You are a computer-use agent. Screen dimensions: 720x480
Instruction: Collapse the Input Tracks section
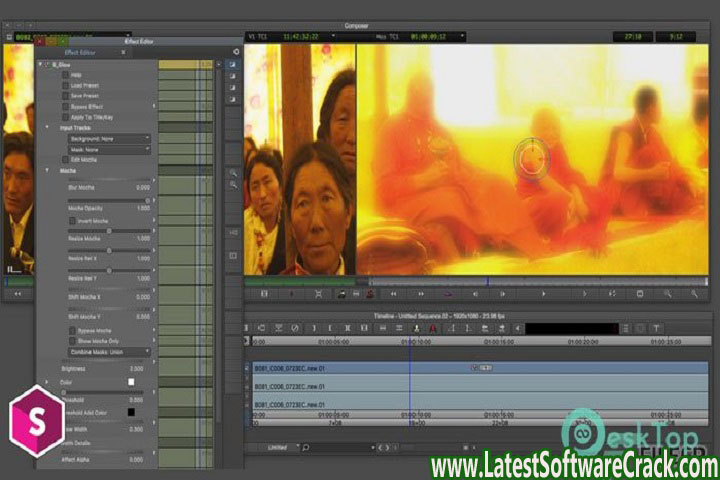click(x=47, y=127)
